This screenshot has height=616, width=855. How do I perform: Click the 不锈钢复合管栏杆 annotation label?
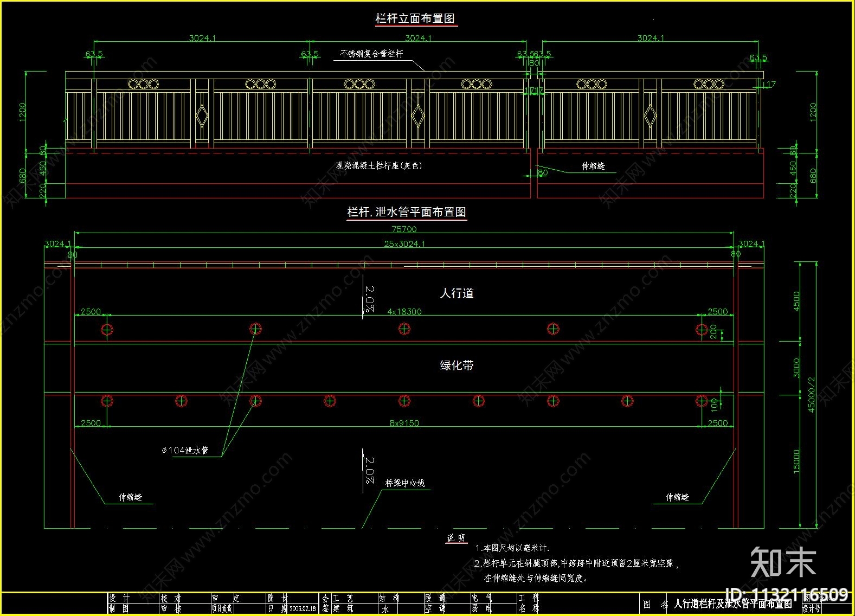[372, 54]
